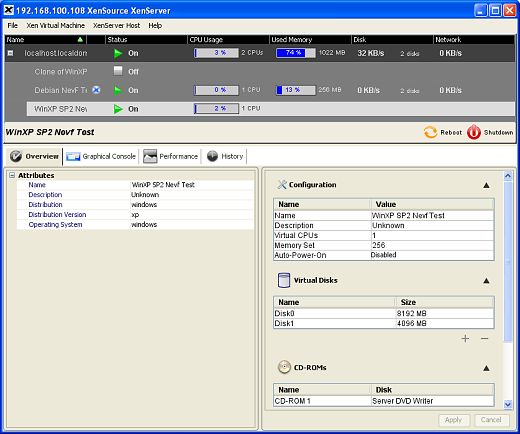Click the red Shutdown power icon

(474, 132)
